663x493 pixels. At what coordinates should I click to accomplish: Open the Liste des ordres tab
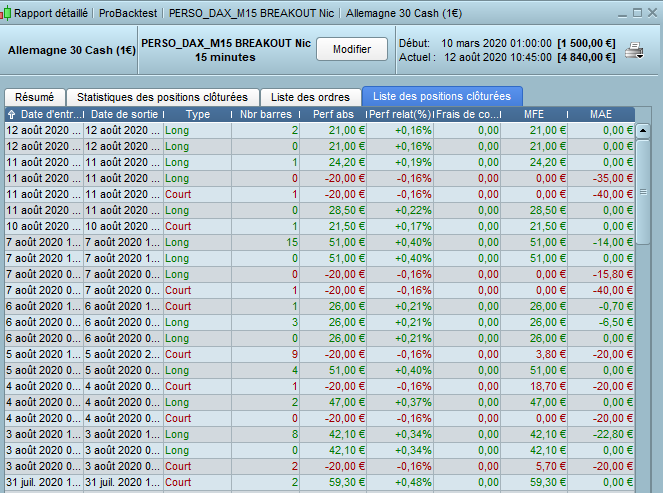coord(310,97)
